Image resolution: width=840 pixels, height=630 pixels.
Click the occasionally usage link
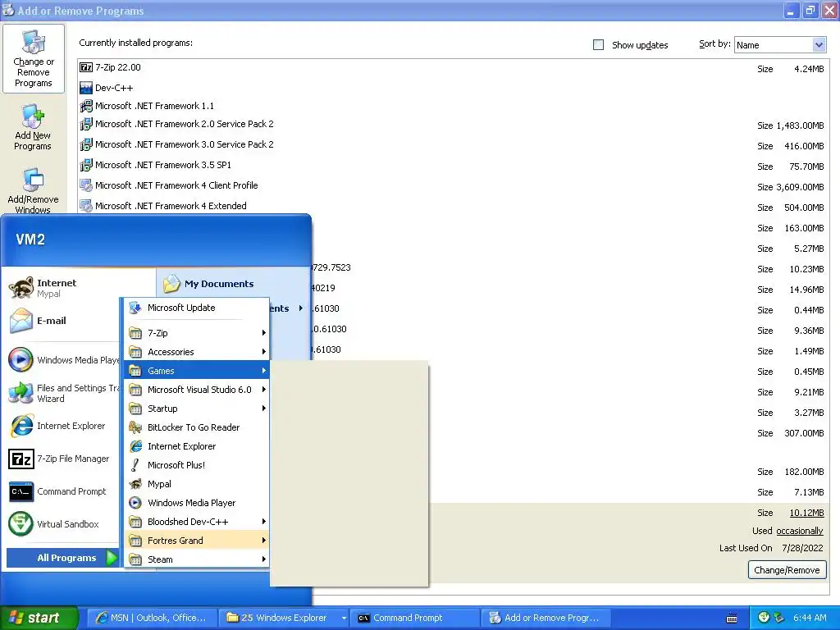[799, 531]
